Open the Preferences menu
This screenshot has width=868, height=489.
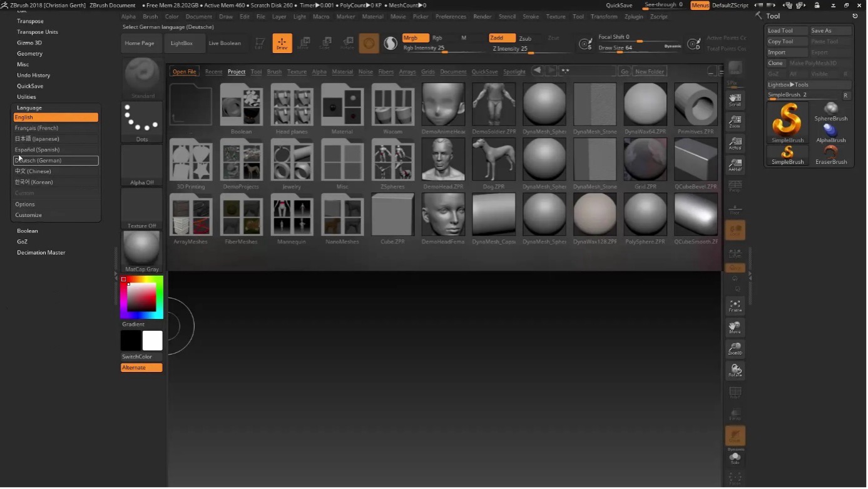(451, 17)
